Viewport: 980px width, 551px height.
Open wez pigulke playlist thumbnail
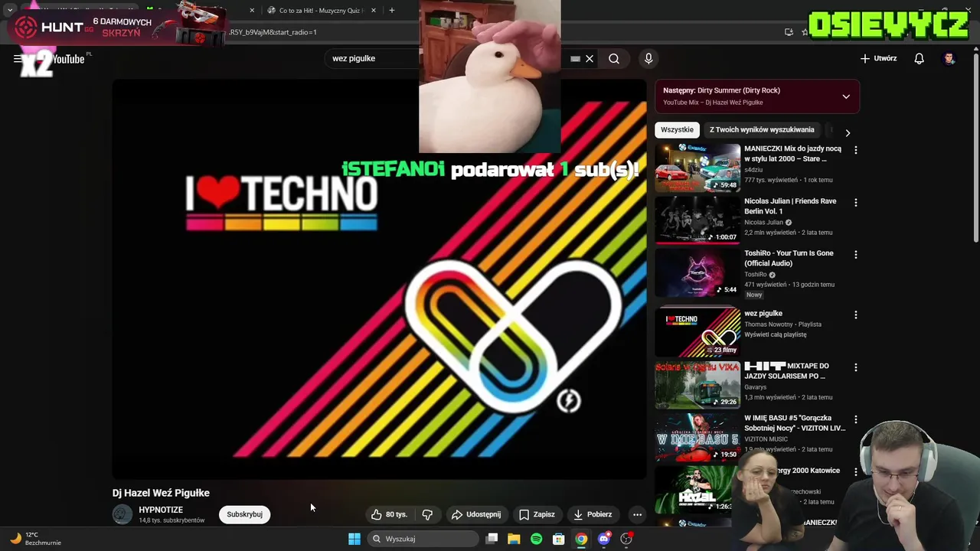pyautogui.click(x=697, y=331)
